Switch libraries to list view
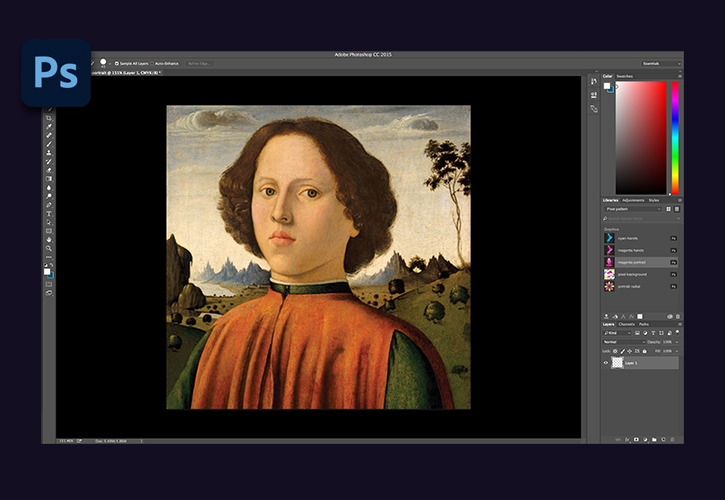The height and width of the screenshot is (500, 725). [x=676, y=209]
